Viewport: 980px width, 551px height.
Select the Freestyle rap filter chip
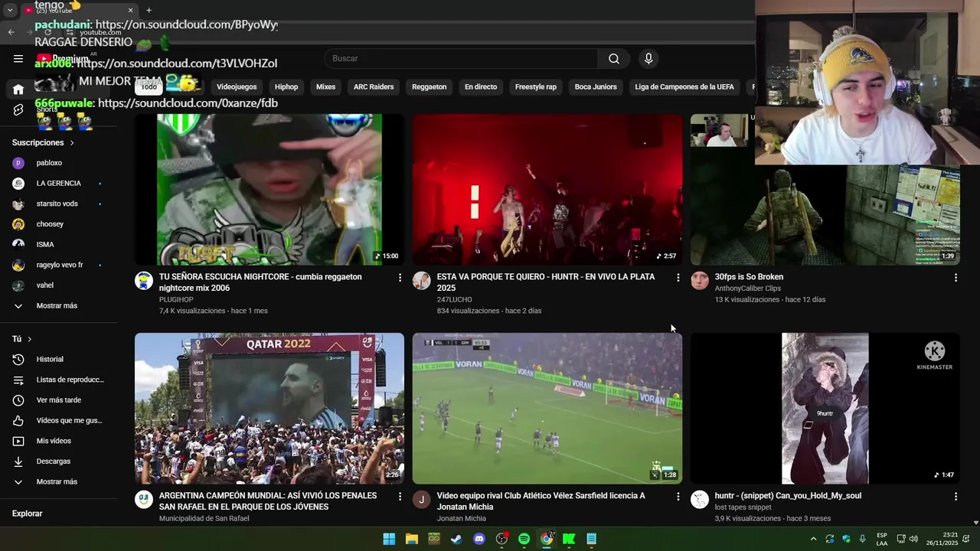pos(536,87)
